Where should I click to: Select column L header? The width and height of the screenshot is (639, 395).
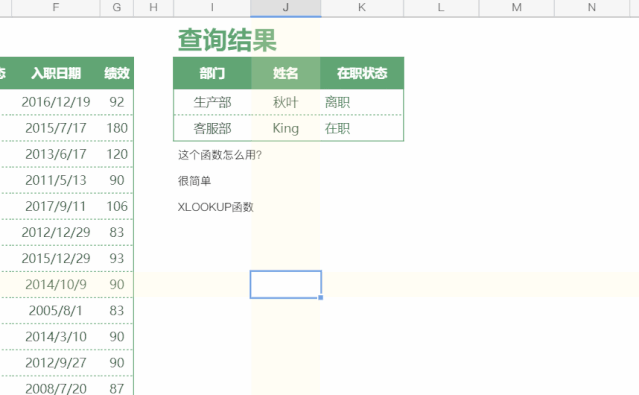click(x=441, y=8)
